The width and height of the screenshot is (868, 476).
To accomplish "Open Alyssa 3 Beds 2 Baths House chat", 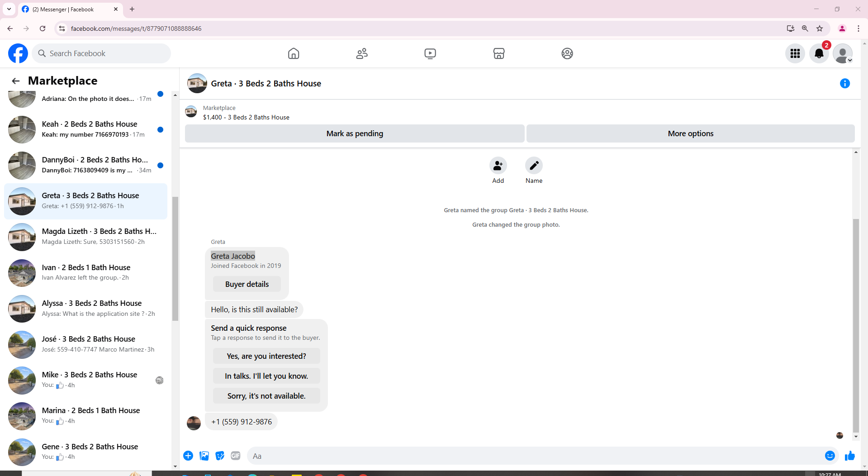I will (86, 309).
